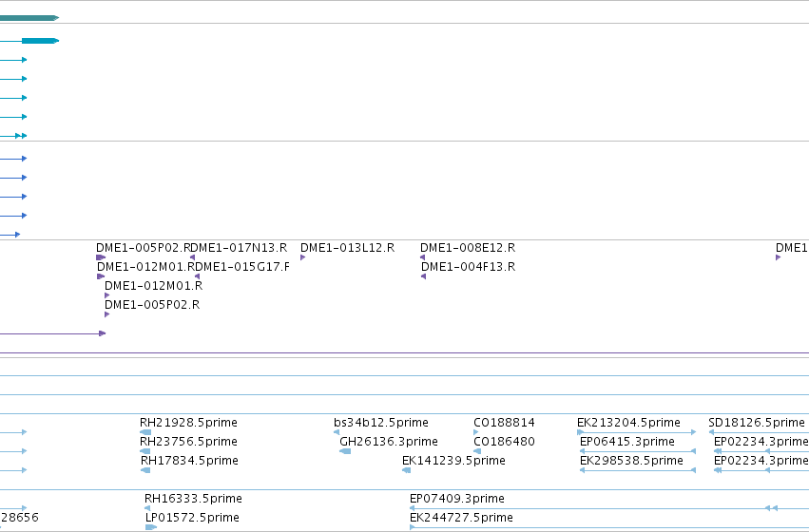Click the GH26136.3prime label

[389, 442]
